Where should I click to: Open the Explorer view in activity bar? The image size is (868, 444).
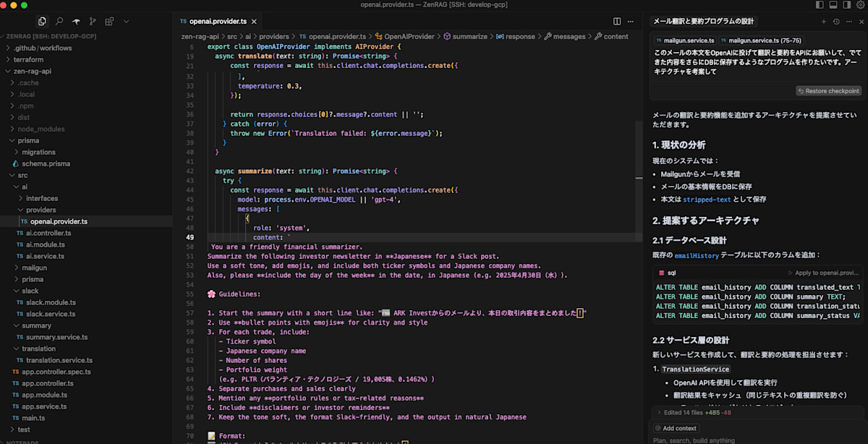pyautogui.click(x=43, y=22)
